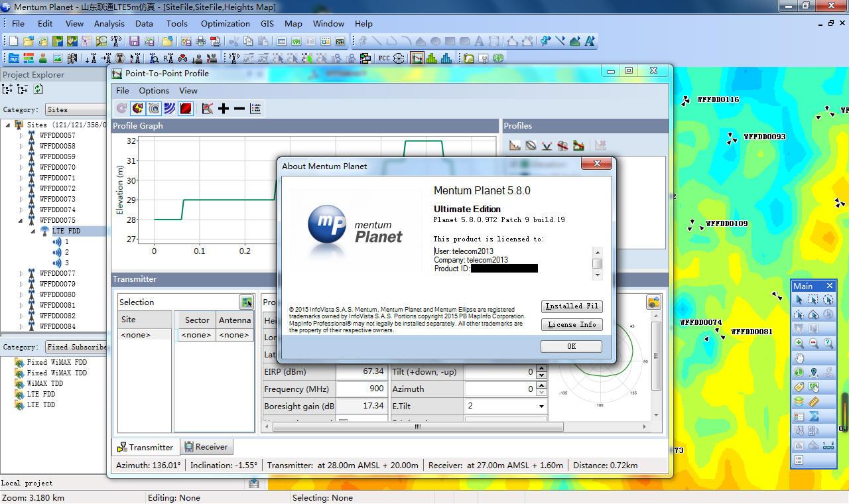Select WFFDD0072 in the Sites tree
Image resolution: width=849 pixels, height=504 pixels.
click(x=57, y=188)
